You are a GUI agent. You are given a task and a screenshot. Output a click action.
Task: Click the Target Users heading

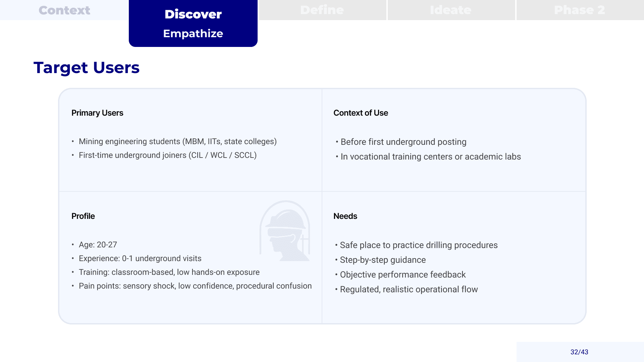(87, 68)
